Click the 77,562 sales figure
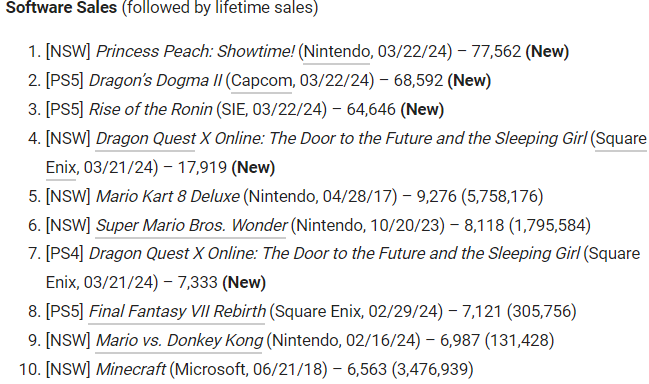 [496, 52]
